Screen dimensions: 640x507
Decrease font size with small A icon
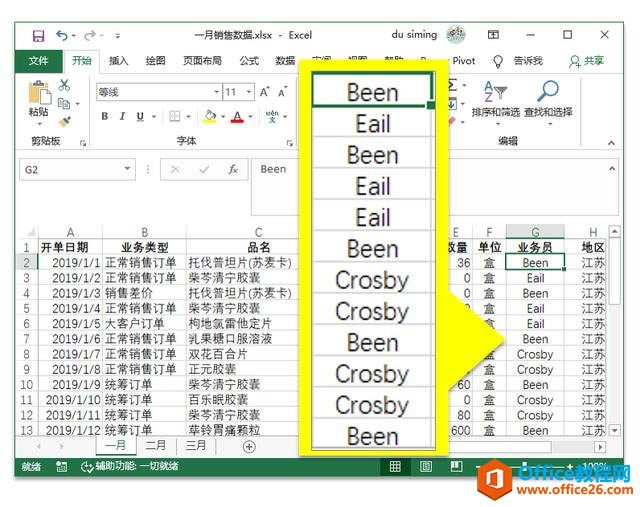pos(282,93)
